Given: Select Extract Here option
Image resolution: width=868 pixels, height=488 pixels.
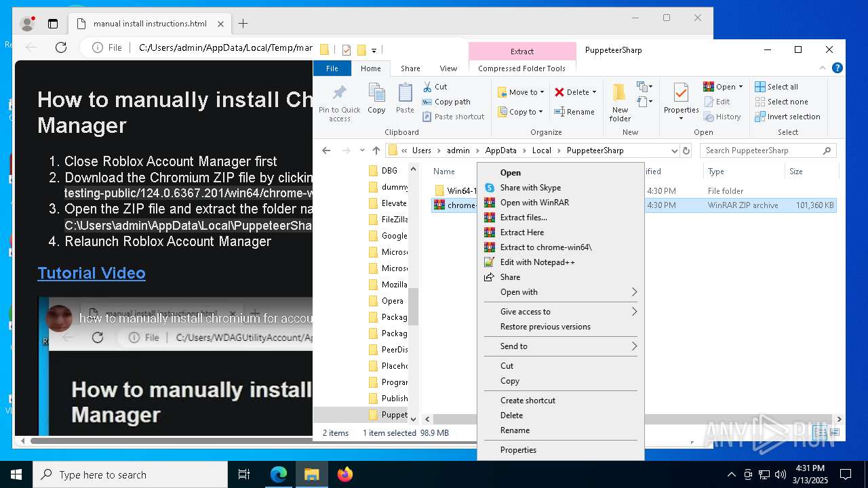Looking at the screenshot, I should tap(561, 232).
